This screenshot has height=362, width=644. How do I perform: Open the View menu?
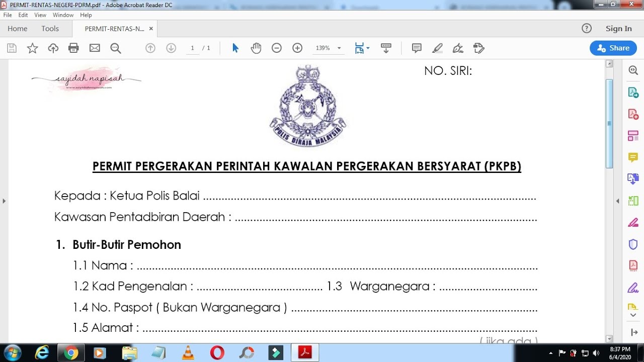[40, 15]
